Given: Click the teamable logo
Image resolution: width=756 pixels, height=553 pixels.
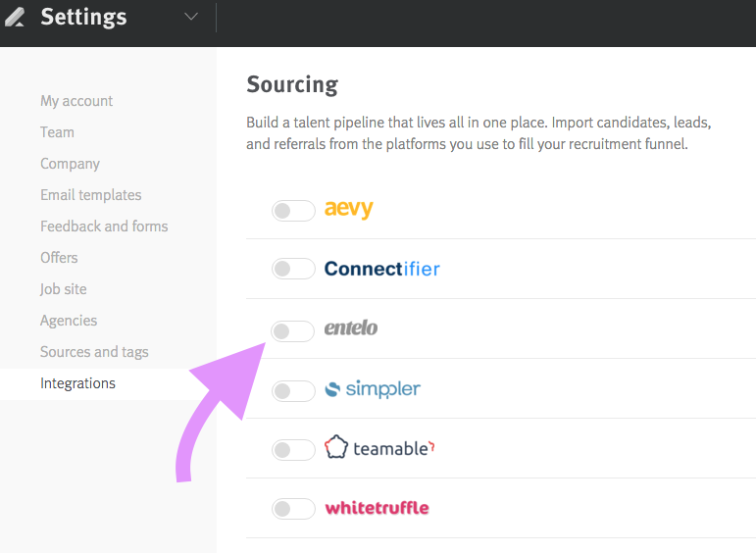Looking at the screenshot, I should (379, 447).
